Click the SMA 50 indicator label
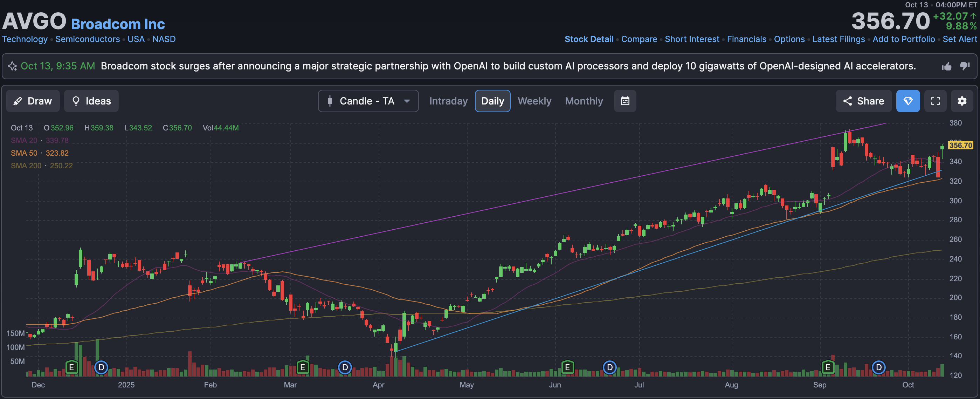The width and height of the screenshot is (980, 399). (x=24, y=153)
